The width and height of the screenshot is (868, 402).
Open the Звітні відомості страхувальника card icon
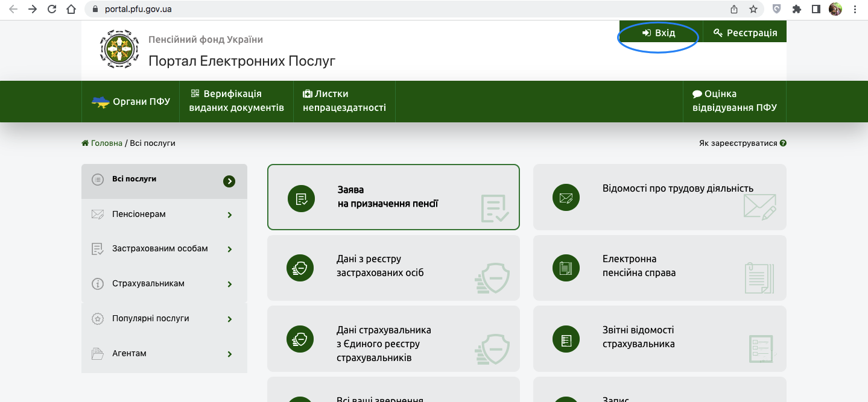click(566, 339)
